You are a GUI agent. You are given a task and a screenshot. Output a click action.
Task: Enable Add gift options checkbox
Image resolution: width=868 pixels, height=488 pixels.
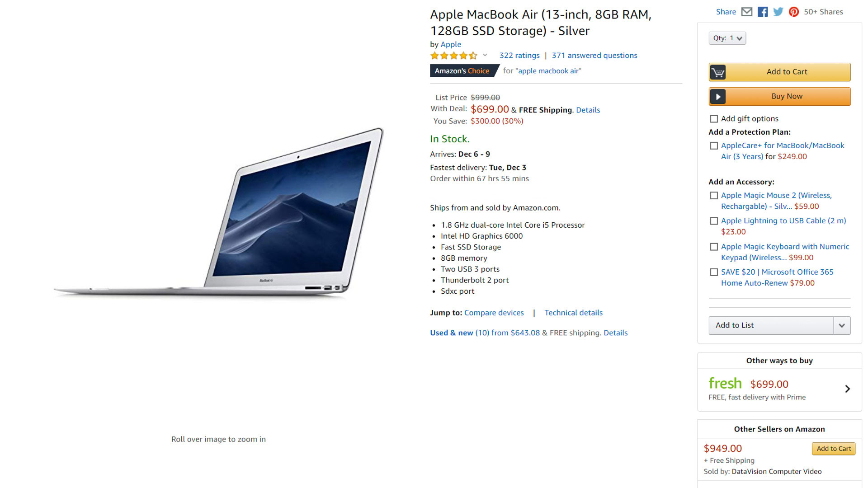pyautogui.click(x=714, y=119)
